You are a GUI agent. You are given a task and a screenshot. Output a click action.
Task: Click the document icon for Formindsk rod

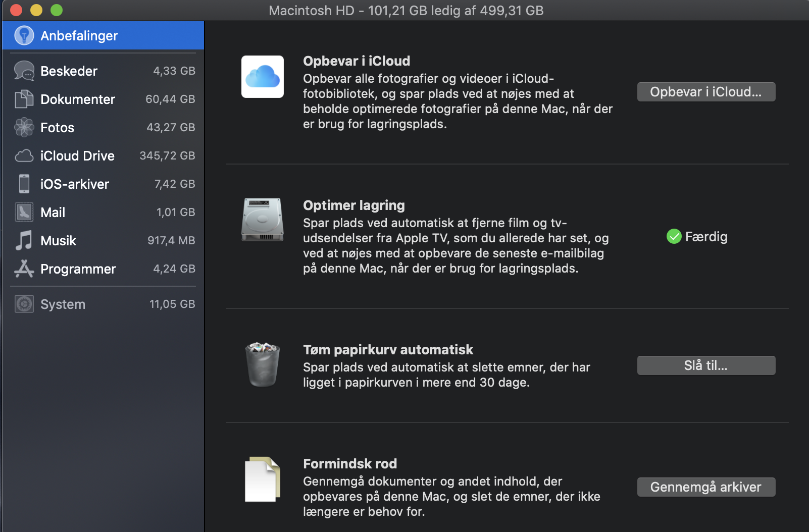[x=262, y=479]
